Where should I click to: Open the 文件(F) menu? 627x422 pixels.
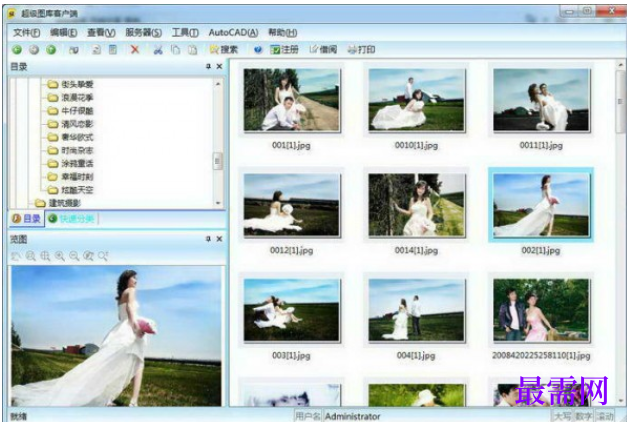point(26,32)
